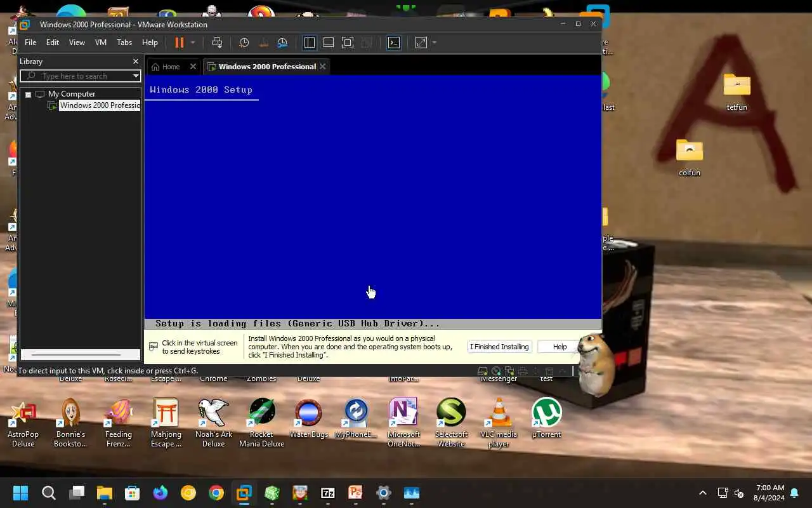Viewport: 812px width, 508px height.
Task: Open the Bonnie's Bookstore desktop shortcut
Action: click(70, 422)
